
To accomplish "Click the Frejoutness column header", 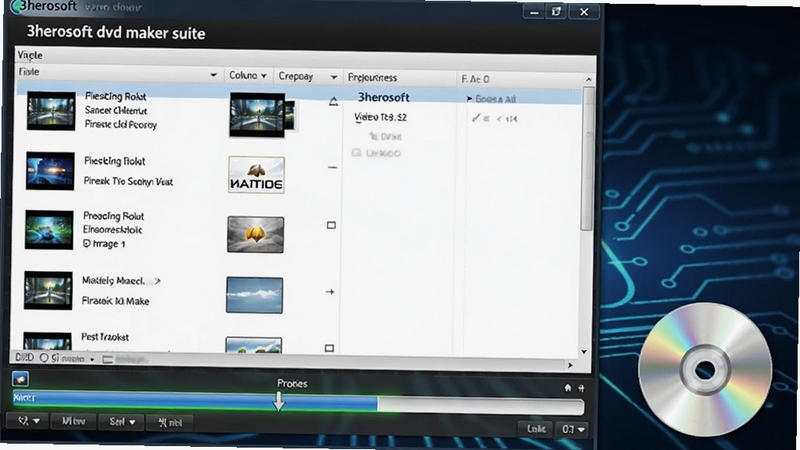I will pos(372,78).
